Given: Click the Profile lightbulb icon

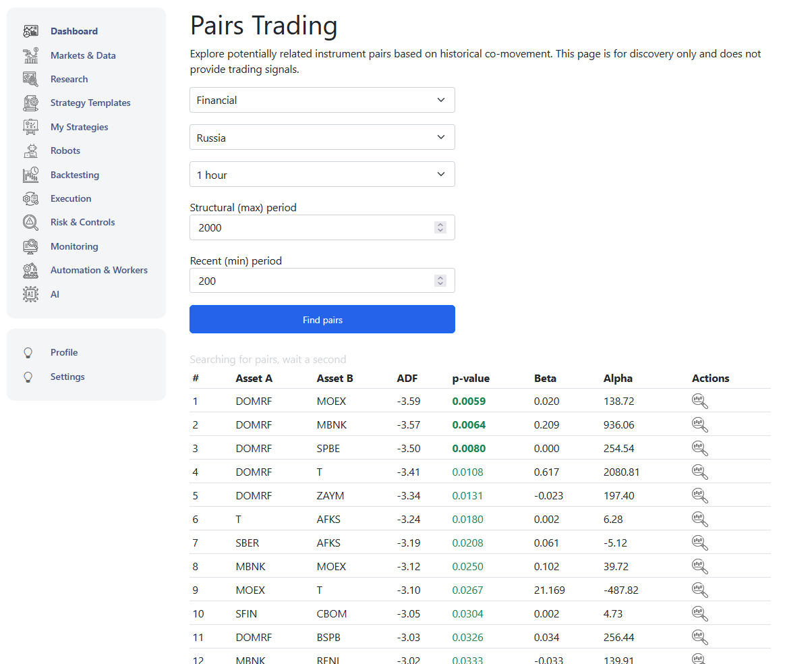Looking at the screenshot, I should [28, 352].
